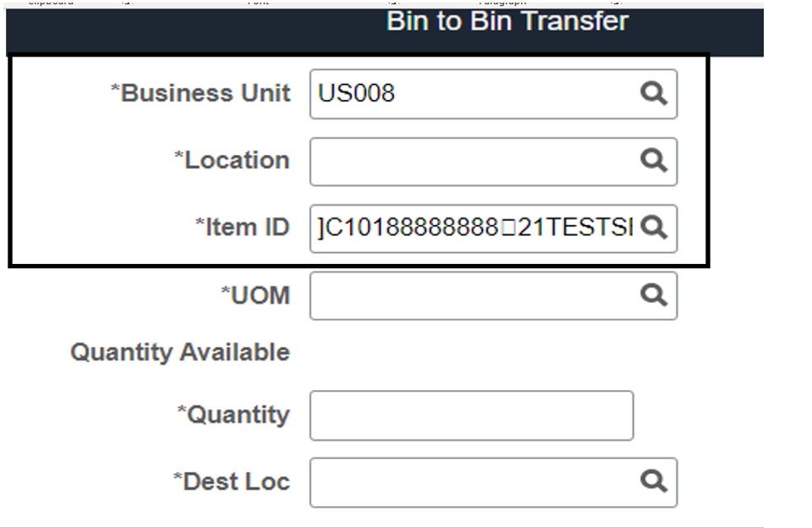Click the US008 value text
Image resolution: width=812 pixels, height=528 pixels.
(x=356, y=93)
